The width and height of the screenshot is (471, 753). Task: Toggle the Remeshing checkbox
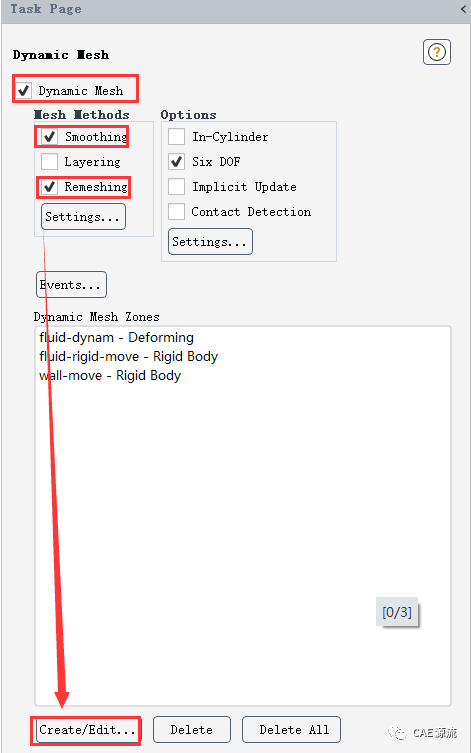(x=49, y=187)
